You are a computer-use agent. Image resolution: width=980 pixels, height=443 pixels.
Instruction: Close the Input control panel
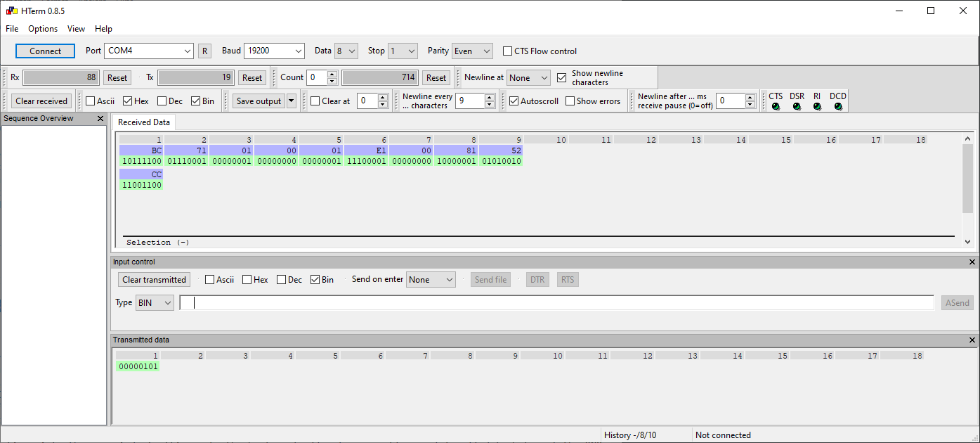coord(972,262)
